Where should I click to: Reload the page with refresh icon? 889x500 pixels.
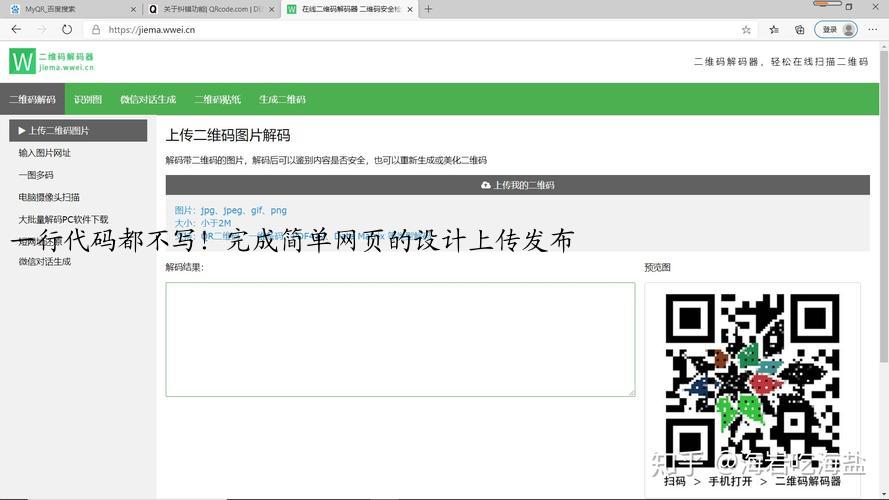[x=67, y=29]
